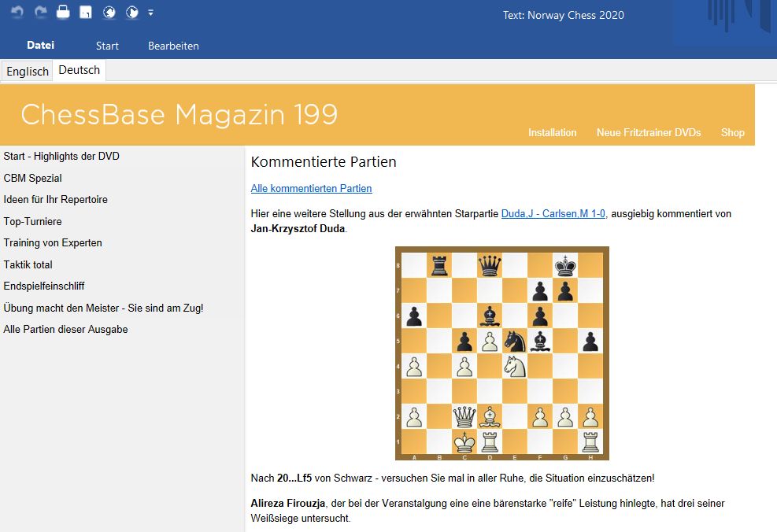Click the print icon in title bar
This screenshot has height=532, width=777.
pyautogui.click(x=63, y=13)
